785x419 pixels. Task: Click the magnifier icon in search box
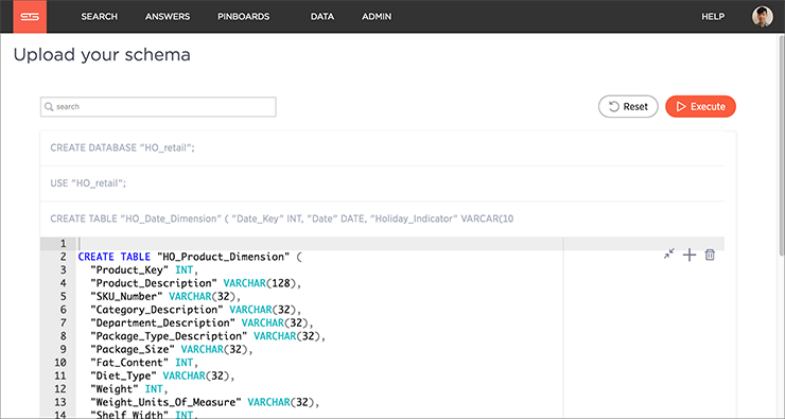[x=48, y=107]
